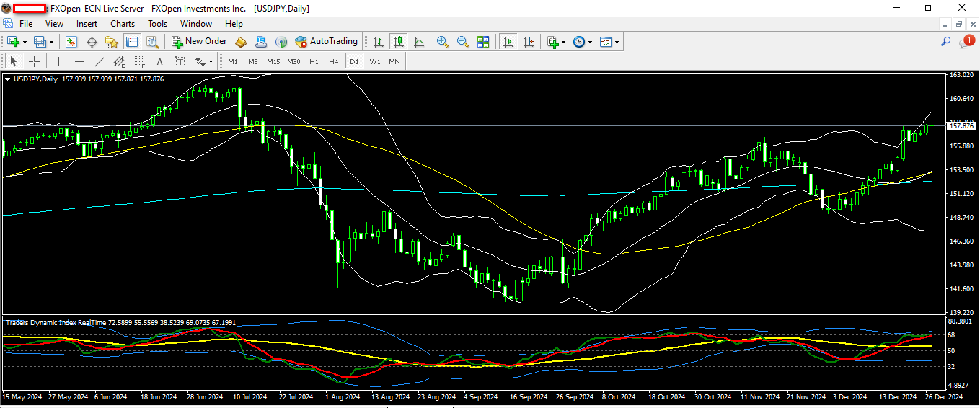Open the MetaEditor book icon
980x408 pixels.
click(x=241, y=42)
